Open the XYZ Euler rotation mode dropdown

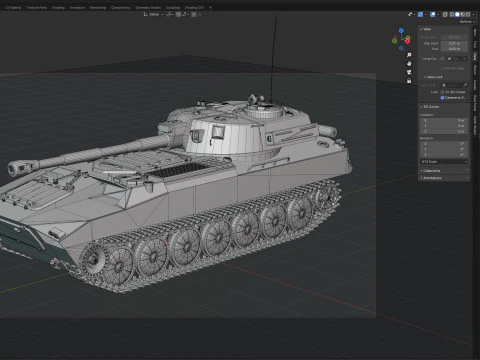click(x=444, y=162)
